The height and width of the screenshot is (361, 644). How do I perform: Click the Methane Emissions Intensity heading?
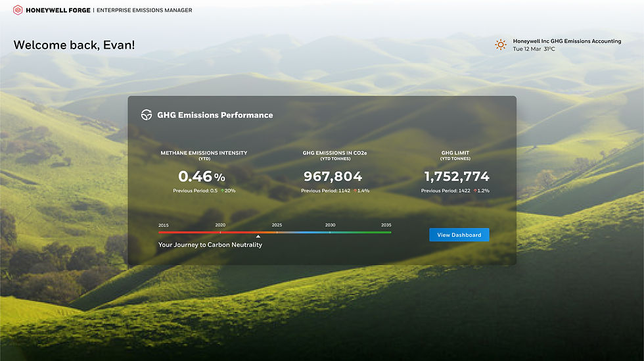204,153
